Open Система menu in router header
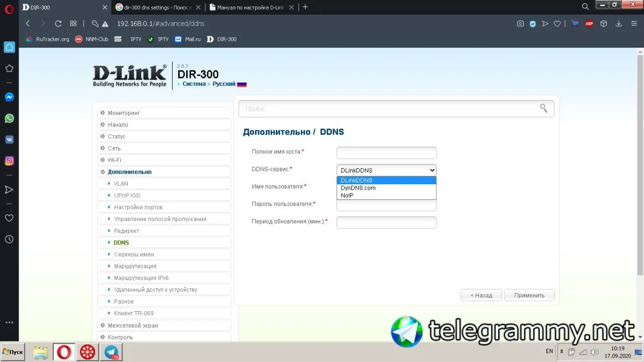Screen dimensions: 644x362 pyautogui.click(x=194, y=84)
